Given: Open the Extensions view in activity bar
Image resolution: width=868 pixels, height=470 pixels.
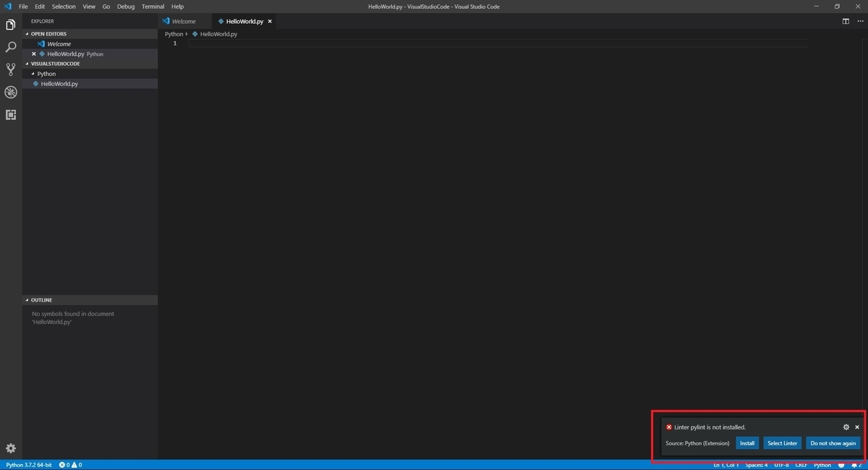Looking at the screenshot, I should point(11,114).
